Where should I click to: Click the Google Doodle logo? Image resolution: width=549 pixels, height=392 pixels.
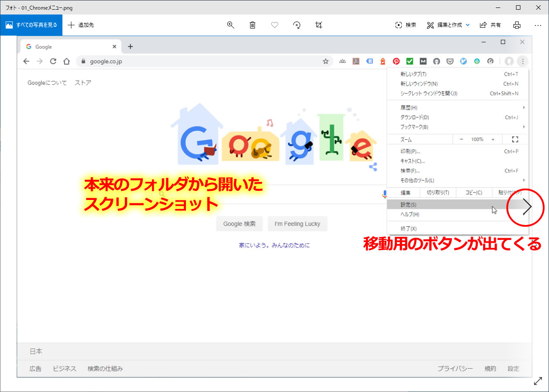coord(273,133)
